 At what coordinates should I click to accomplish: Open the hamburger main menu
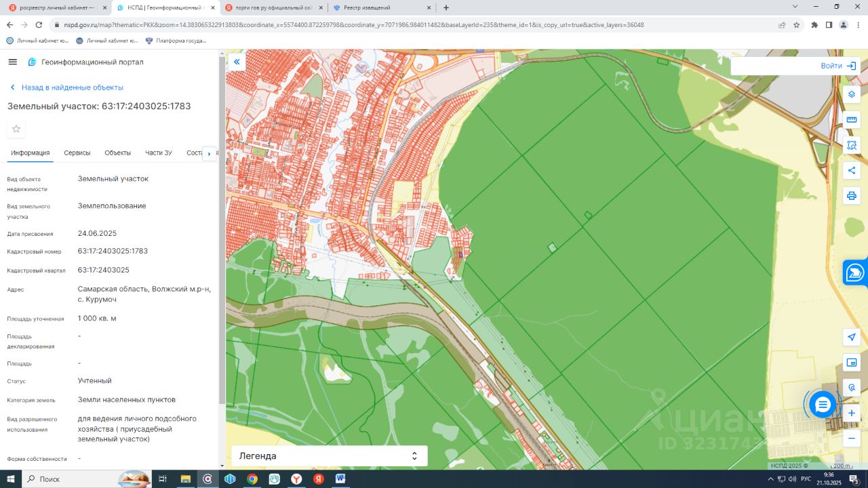(13, 62)
